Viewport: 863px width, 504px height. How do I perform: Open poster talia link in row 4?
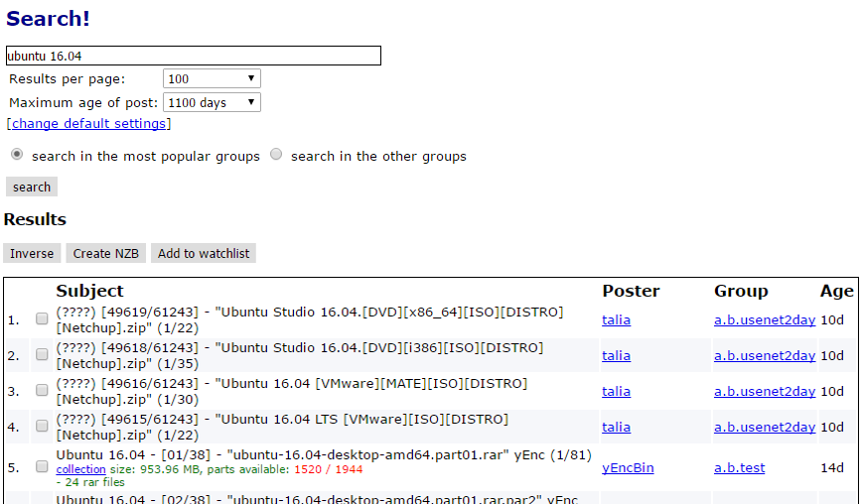(x=616, y=427)
